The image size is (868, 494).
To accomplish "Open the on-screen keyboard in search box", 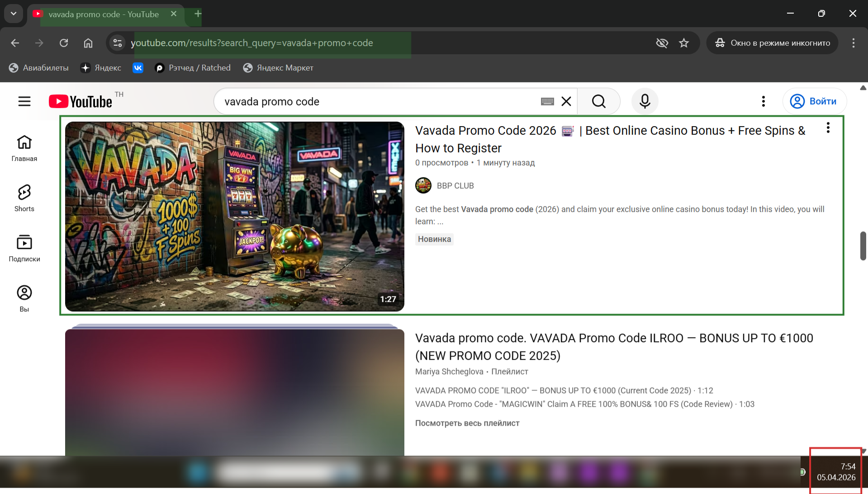I will click(x=547, y=101).
